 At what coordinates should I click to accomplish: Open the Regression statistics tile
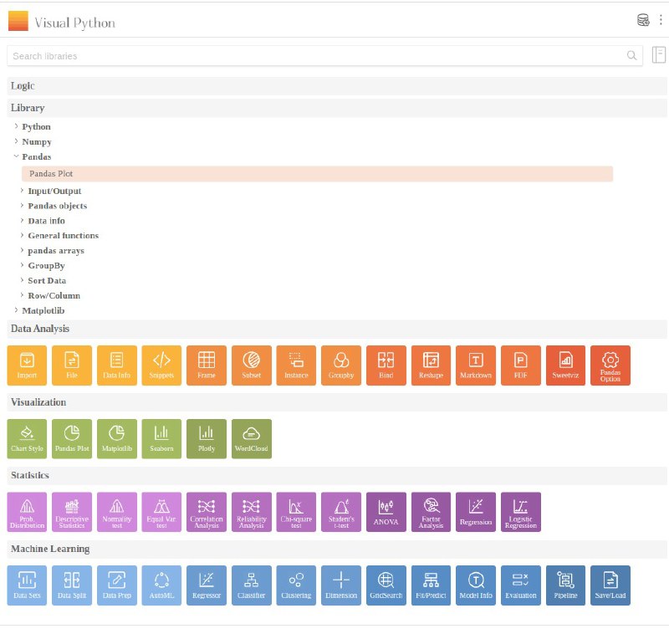[x=476, y=512]
